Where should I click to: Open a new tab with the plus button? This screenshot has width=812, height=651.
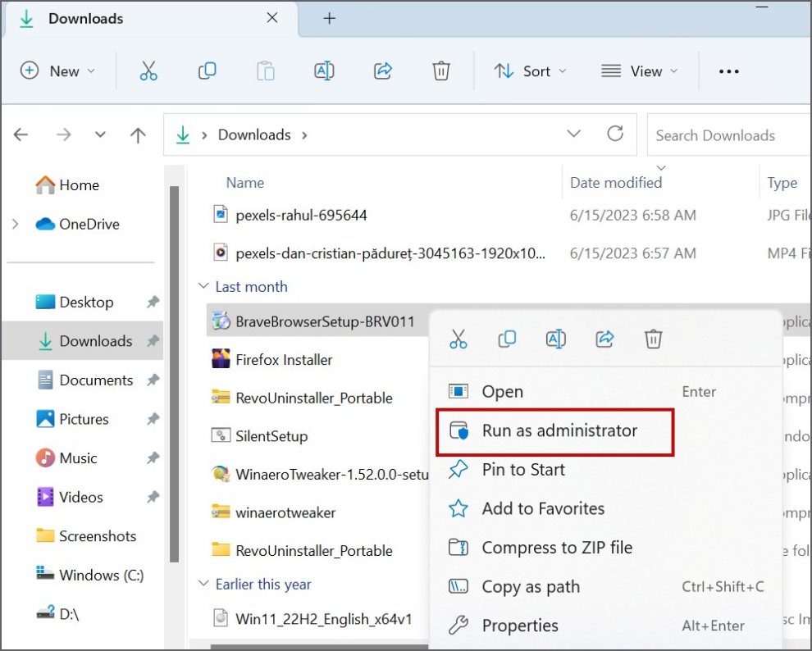click(x=330, y=18)
